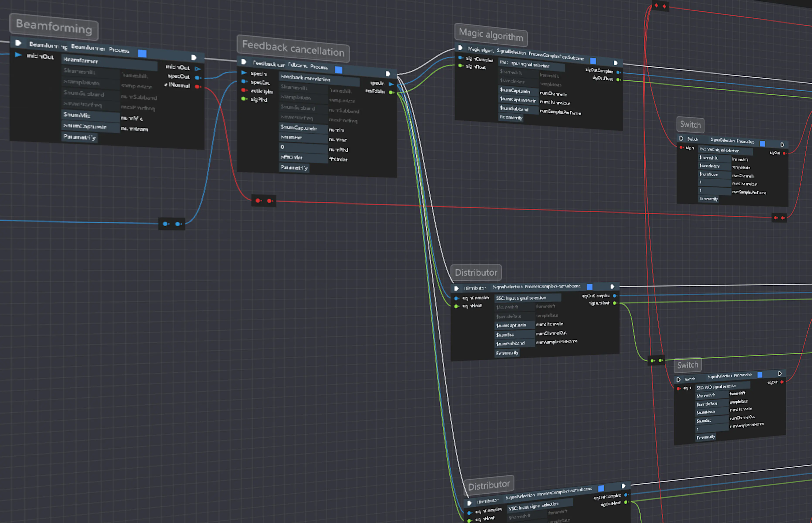
Task: Click execution output pin of SSC Distributor node
Action: click(x=612, y=287)
